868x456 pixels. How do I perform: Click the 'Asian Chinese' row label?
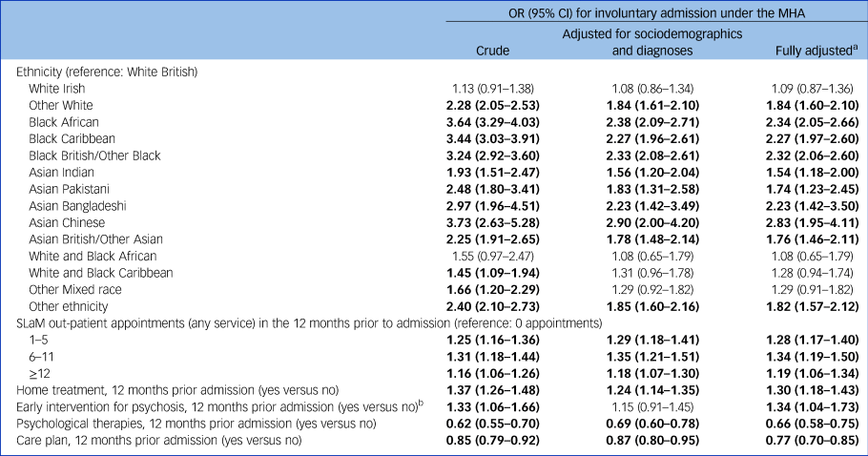[66, 222]
